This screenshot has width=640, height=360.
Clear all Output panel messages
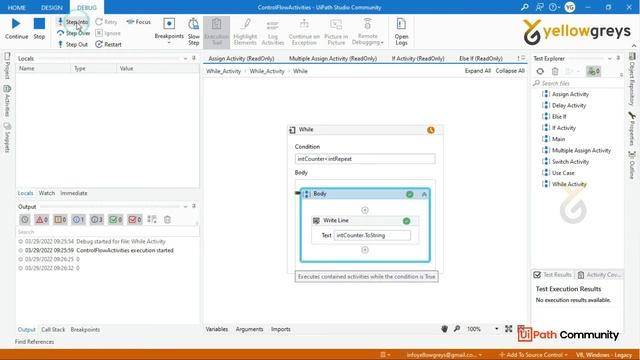pos(167,220)
